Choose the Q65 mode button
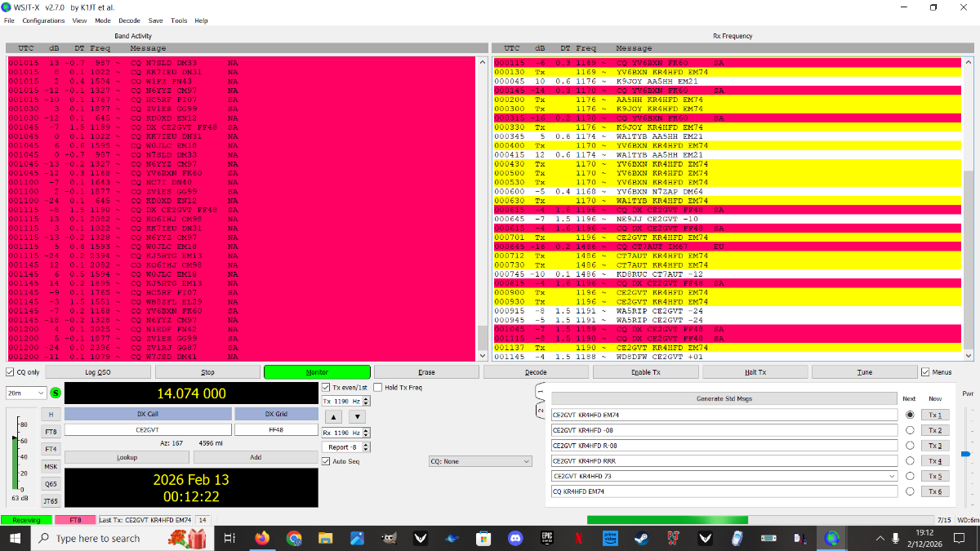 51,483
